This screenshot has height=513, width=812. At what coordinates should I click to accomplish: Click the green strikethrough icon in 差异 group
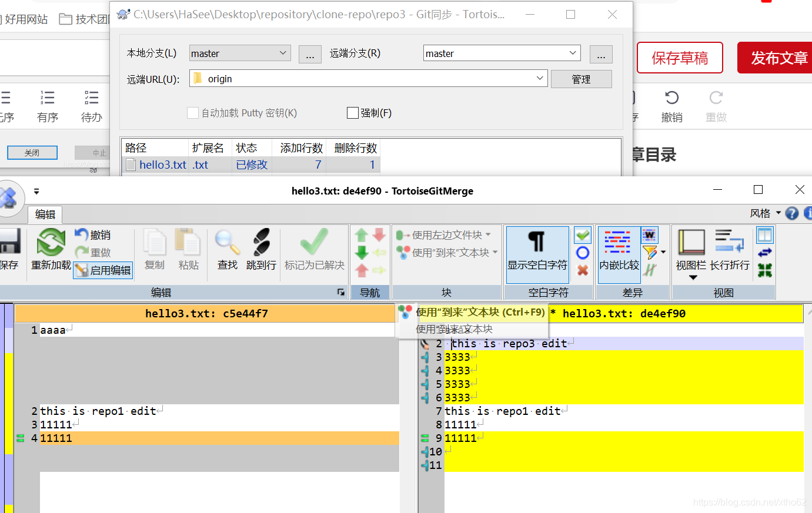(650, 270)
